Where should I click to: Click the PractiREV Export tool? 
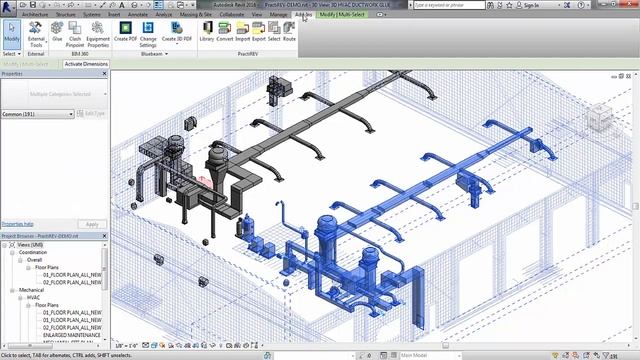tap(258, 32)
